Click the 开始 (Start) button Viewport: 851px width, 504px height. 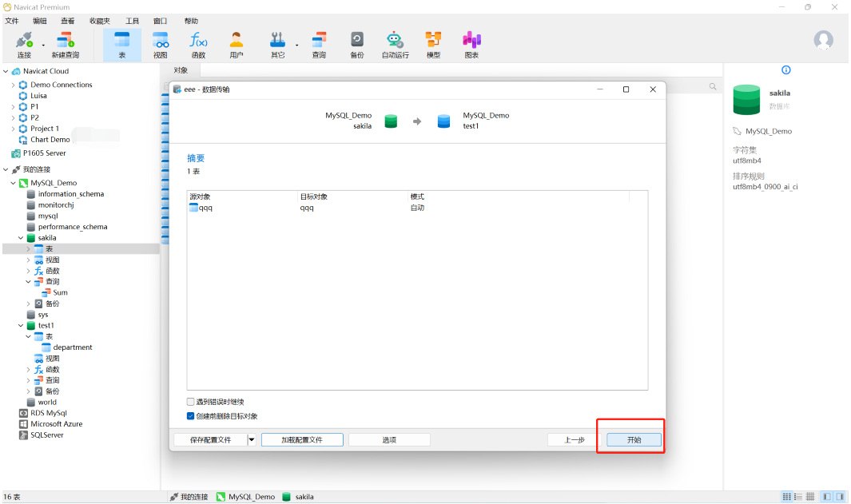pyautogui.click(x=634, y=440)
